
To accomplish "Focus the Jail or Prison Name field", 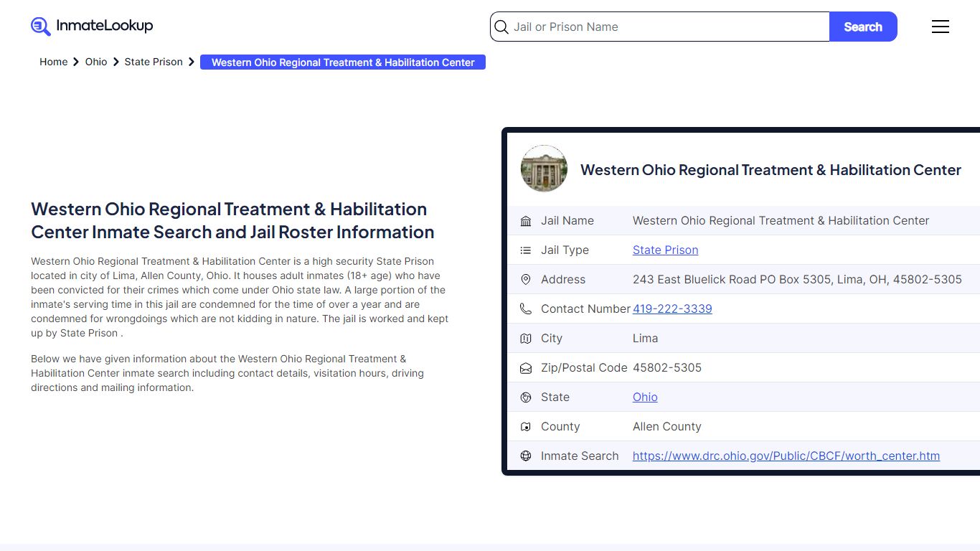I will coord(667,27).
